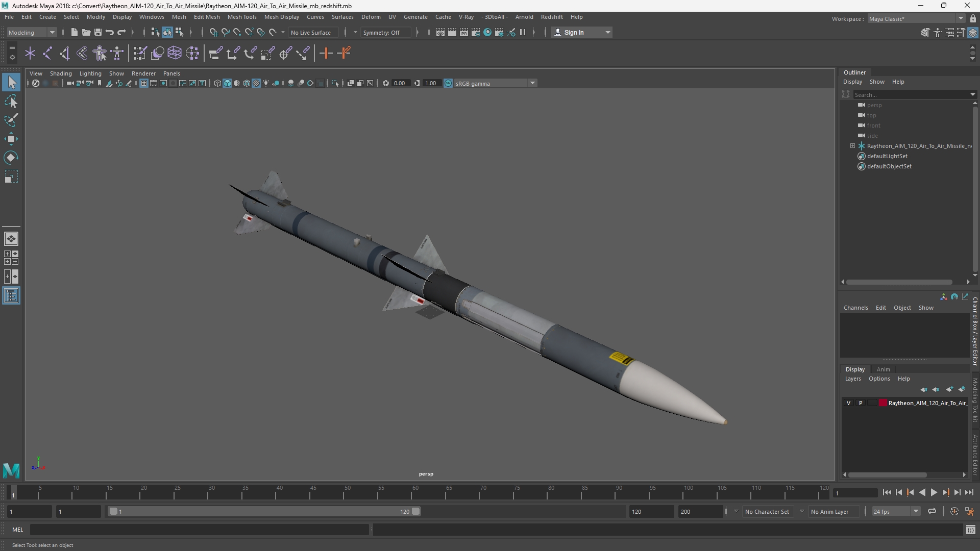This screenshot has height=551, width=980.
Task: Select defaultLightSet in the Outliner
Action: 887,156
